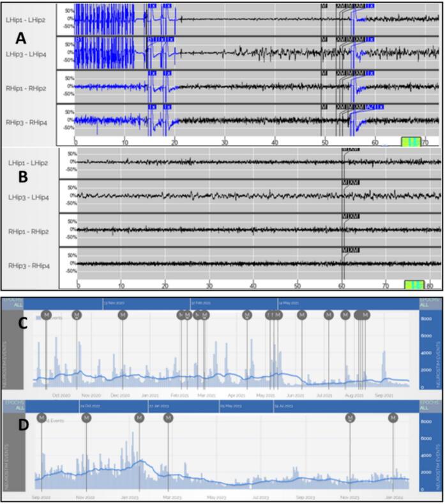
Task: Select the last Tx tag on panel A RHip1 - RHip2 trace
Action: 370,73
